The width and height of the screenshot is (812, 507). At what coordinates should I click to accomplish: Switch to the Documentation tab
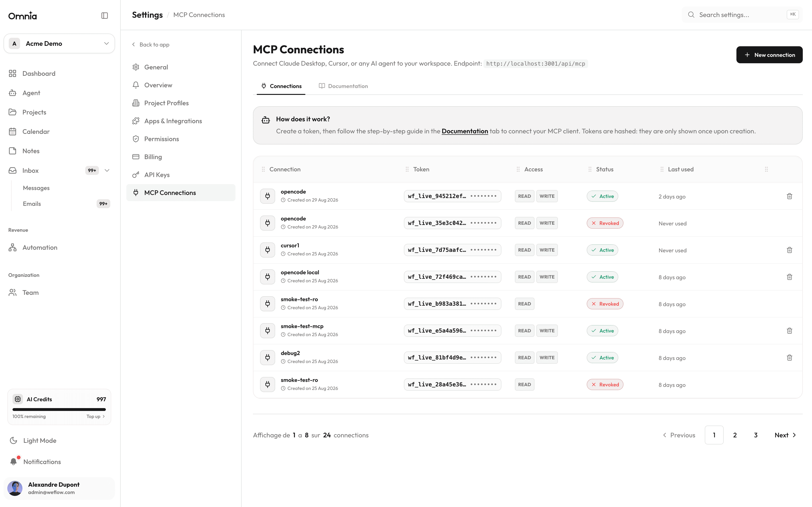pos(343,86)
